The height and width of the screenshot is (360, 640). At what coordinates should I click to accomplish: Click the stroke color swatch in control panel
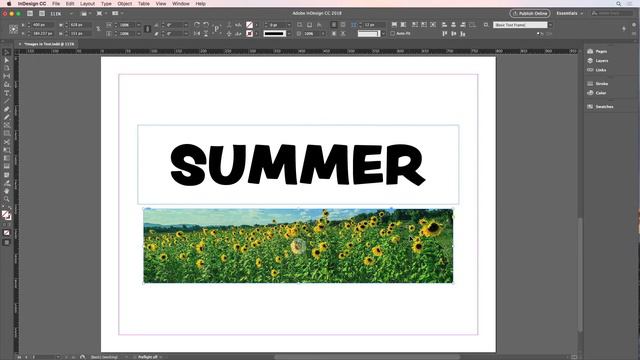pos(249,33)
